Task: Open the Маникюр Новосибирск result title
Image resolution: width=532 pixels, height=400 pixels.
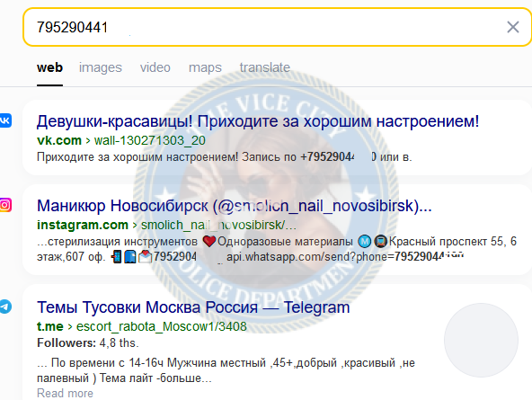Action: [x=235, y=206]
